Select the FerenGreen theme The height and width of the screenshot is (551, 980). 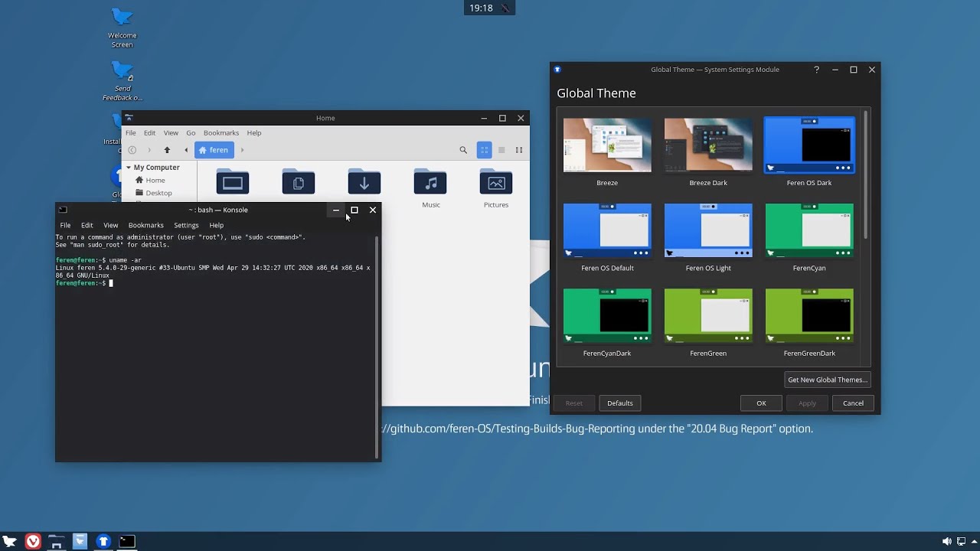point(708,322)
